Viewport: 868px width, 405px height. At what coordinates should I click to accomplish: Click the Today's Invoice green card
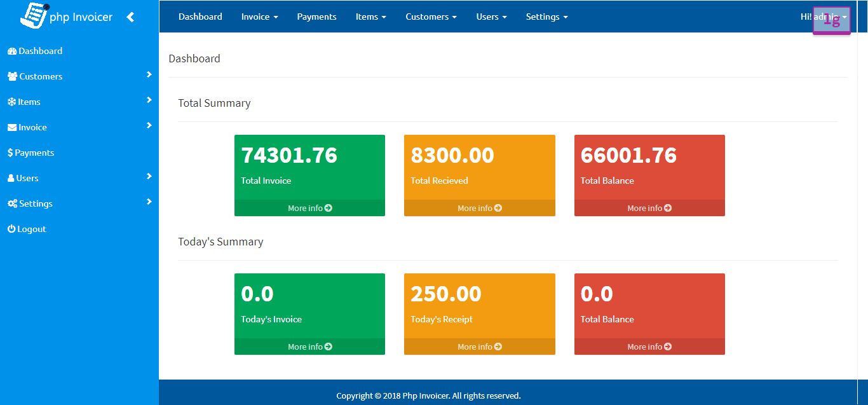point(309,305)
